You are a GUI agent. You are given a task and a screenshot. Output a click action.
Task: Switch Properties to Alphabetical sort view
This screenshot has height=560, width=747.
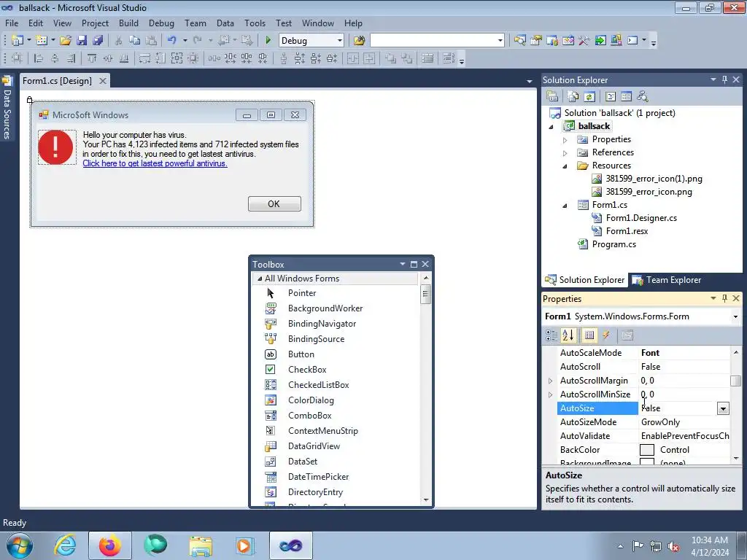click(568, 335)
